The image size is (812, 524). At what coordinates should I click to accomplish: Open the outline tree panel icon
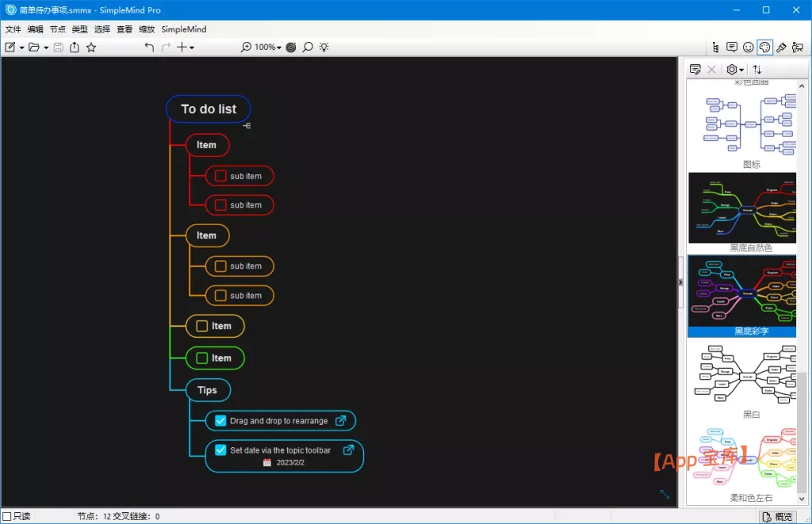[716, 48]
